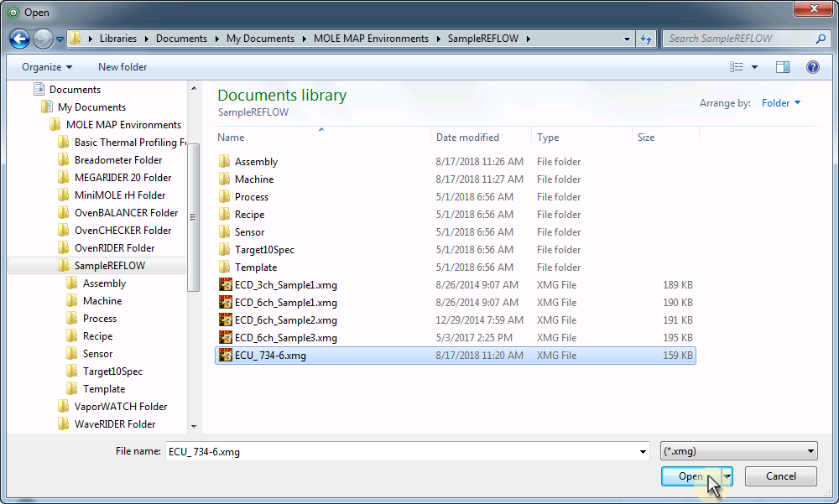Viewport: 839px width, 504px height.
Task: Select the Process folder icon in file list
Action: click(225, 197)
